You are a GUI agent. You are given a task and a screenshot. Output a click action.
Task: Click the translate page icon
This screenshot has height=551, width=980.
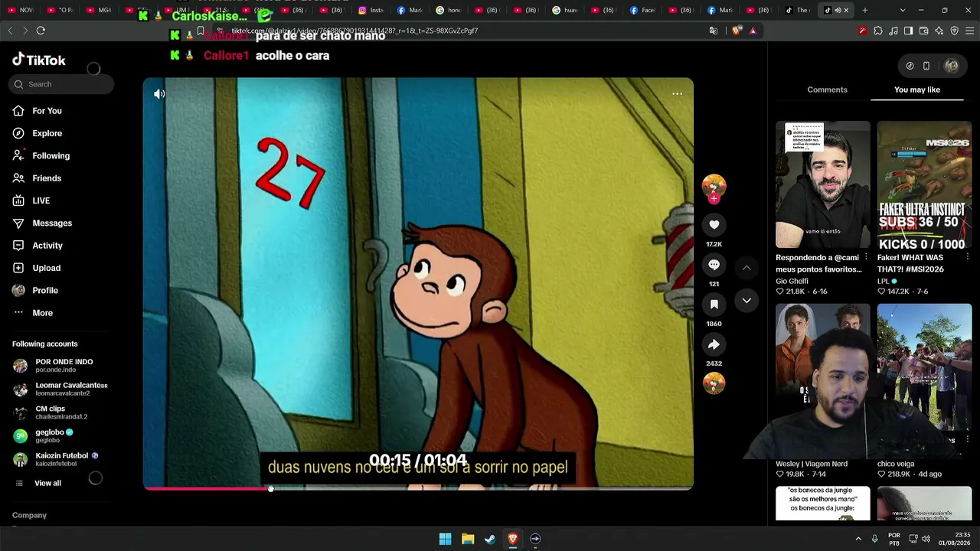(714, 31)
